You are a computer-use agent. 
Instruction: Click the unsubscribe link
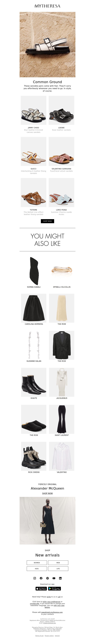click(x=35, y=604)
